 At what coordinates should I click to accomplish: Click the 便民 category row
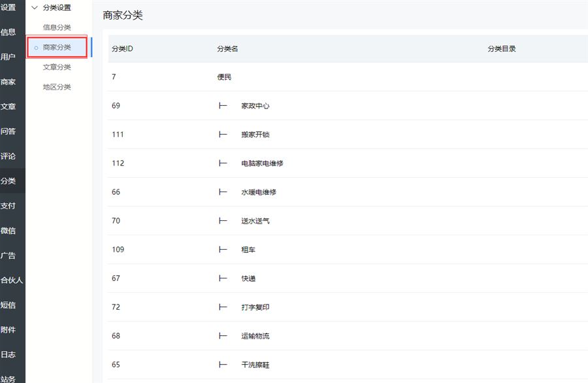click(224, 77)
